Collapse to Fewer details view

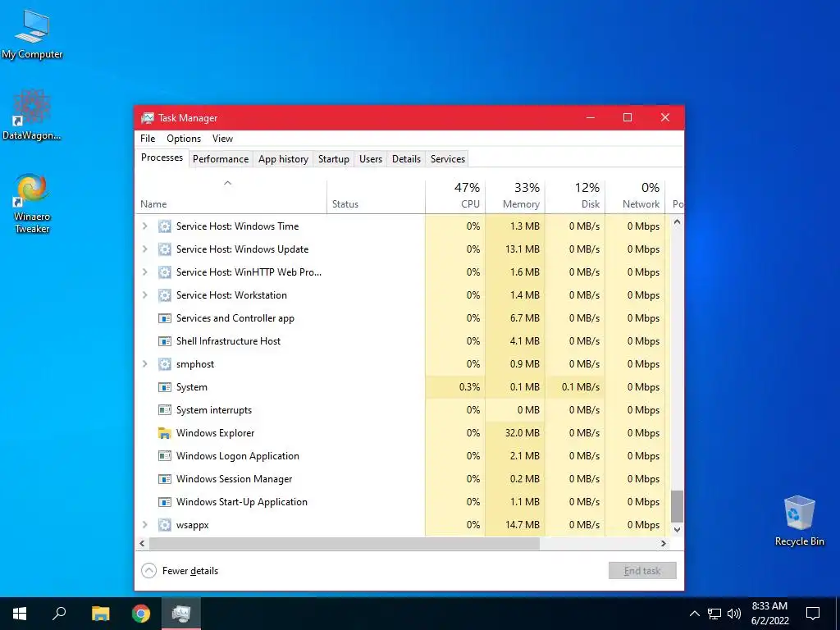[180, 571]
